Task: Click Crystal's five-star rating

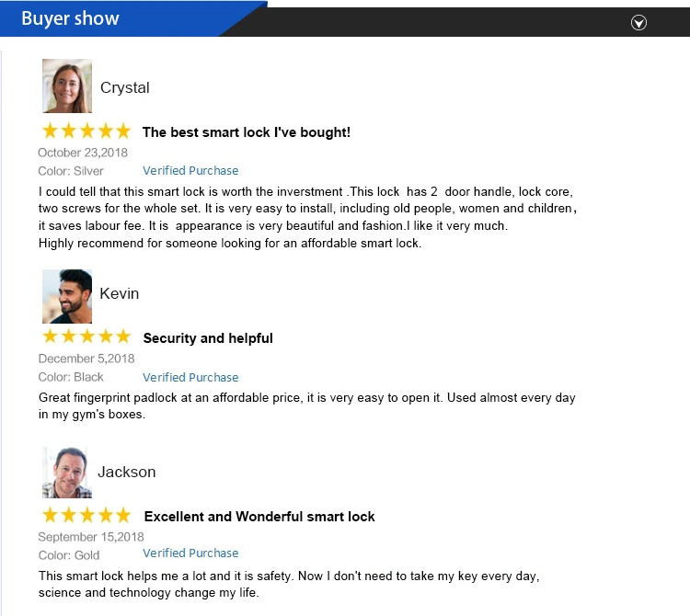Action: [x=86, y=131]
